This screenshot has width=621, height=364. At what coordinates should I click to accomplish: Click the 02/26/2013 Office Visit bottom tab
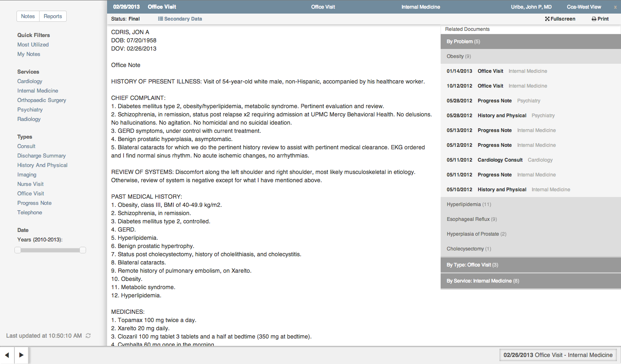coord(558,355)
